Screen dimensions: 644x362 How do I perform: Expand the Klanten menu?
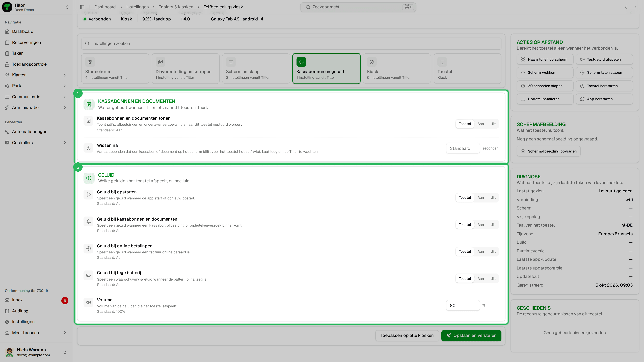[36, 75]
